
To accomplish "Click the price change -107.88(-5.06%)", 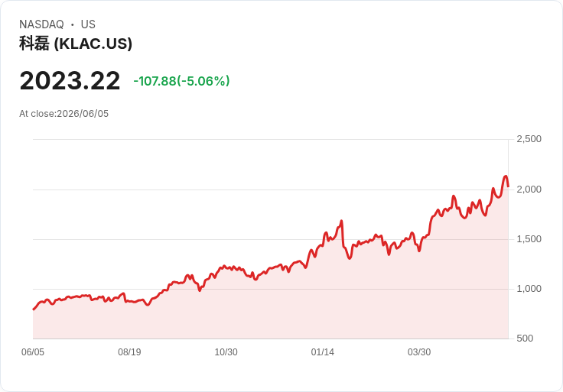I will [181, 81].
